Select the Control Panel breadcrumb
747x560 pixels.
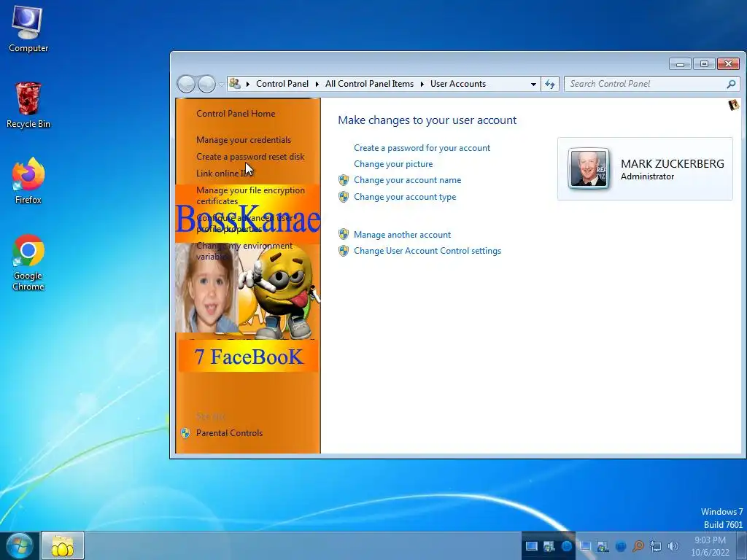pyautogui.click(x=282, y=84)
